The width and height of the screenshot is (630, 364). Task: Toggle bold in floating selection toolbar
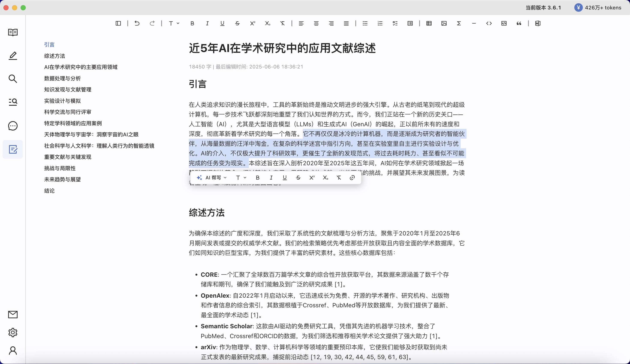tap(258, 178)
